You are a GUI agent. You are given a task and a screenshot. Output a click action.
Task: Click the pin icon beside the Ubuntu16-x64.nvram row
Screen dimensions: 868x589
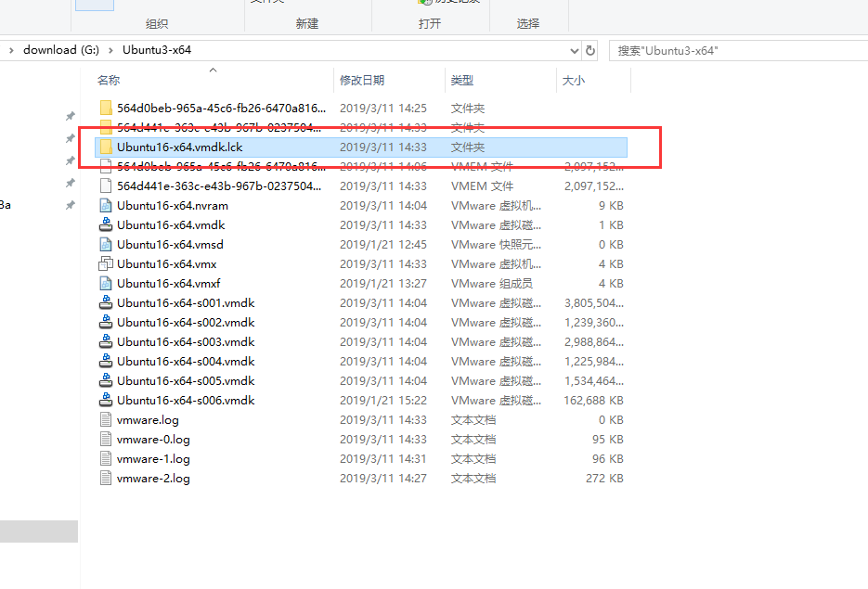point(71,205)
